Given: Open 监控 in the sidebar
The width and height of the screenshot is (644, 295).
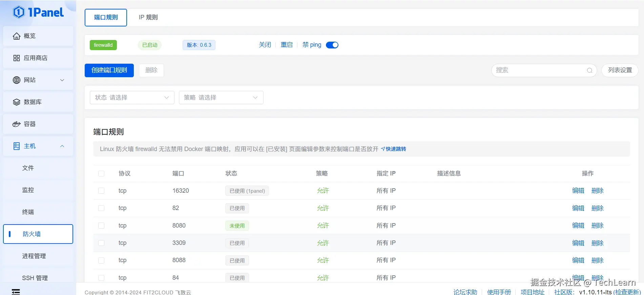Looking at the screenshot, I should click(38, 190).
